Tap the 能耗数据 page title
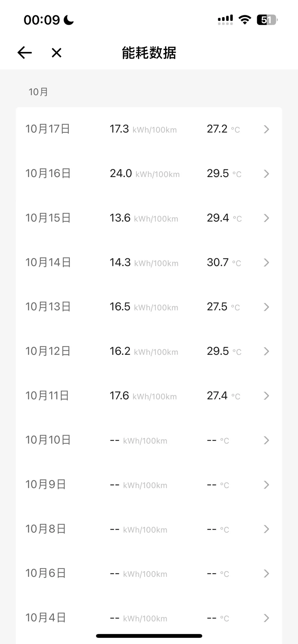This screenshot has height=644, width=298. pos(149,53)
